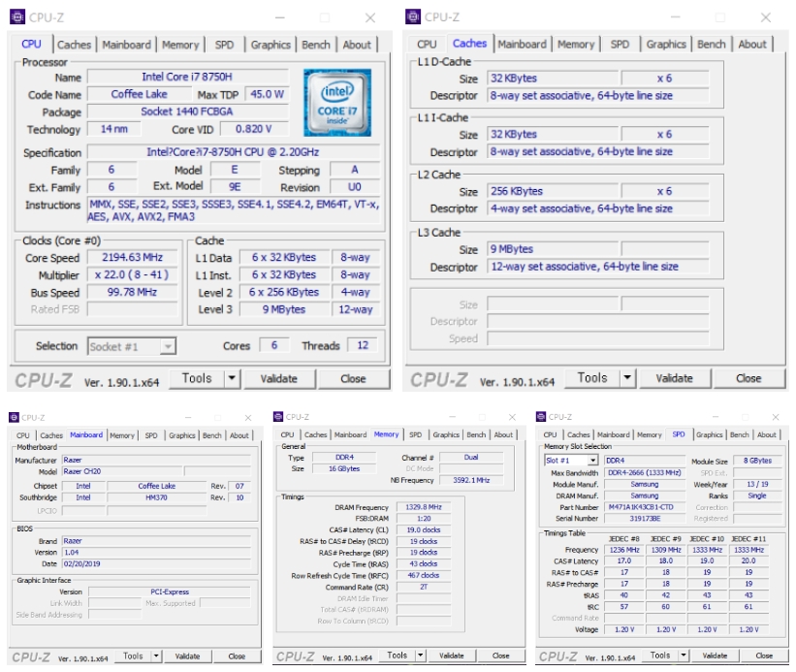796x672 pixels.
Task: Switch to Memory tab in CPU window
Action: tap(180, 45)
